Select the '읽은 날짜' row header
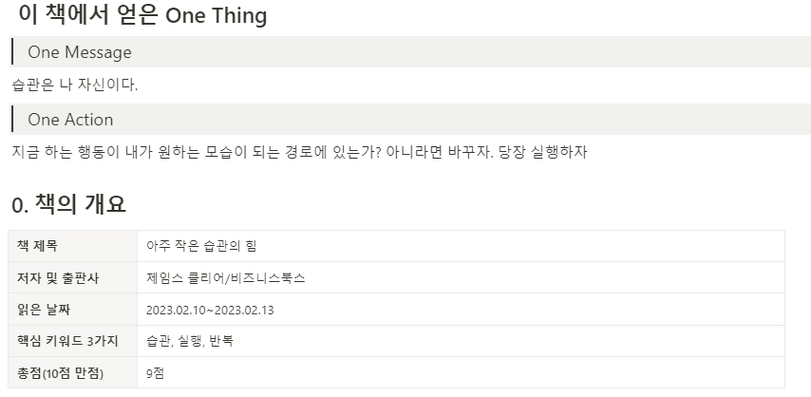Screen dimensions: 811x397 click(73, 310)
